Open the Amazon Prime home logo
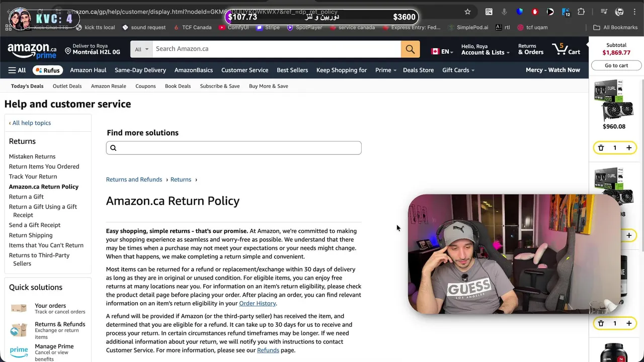The image size is (644, 362). point(32,51)
